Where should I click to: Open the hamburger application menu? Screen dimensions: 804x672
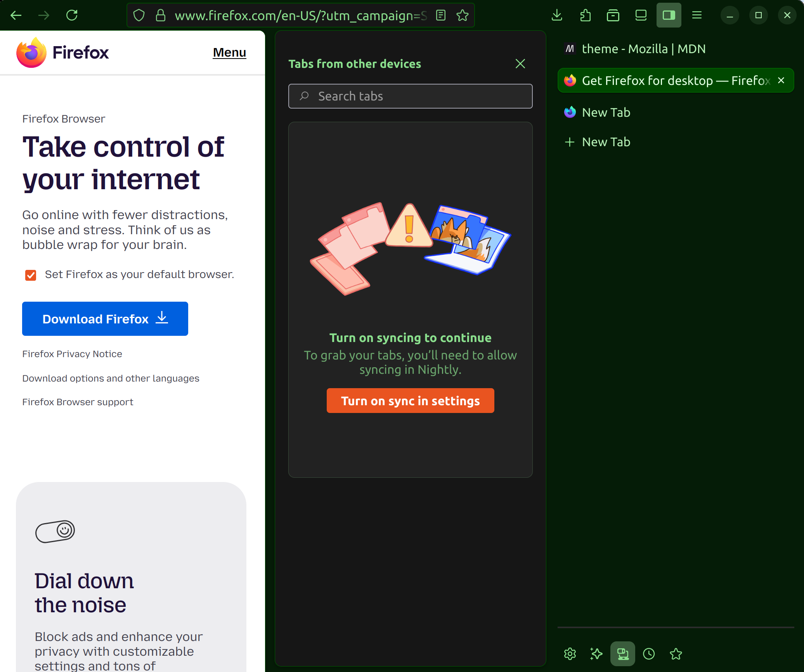pyautogui.click(x=697, y=16)
